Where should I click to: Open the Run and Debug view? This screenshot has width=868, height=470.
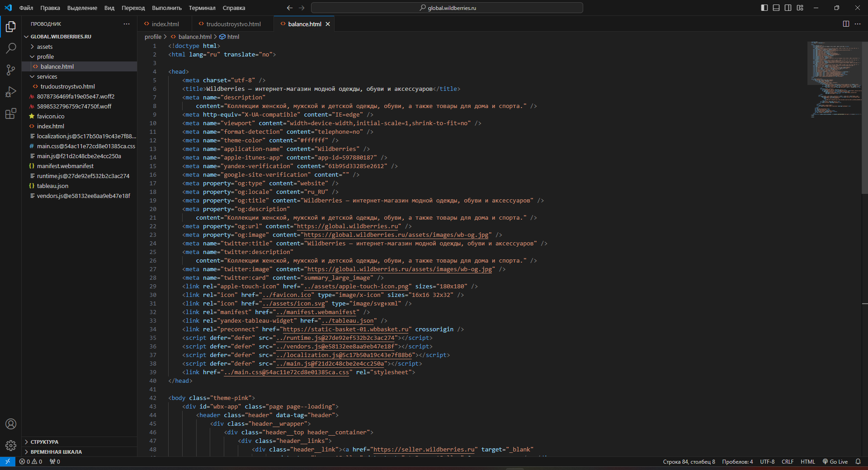click(x=11, y=92)
